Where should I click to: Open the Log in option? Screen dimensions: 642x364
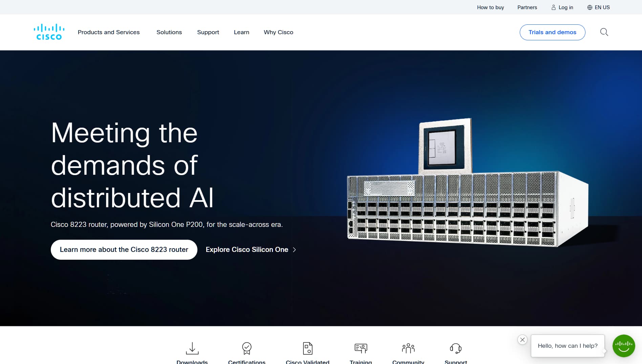562,7
